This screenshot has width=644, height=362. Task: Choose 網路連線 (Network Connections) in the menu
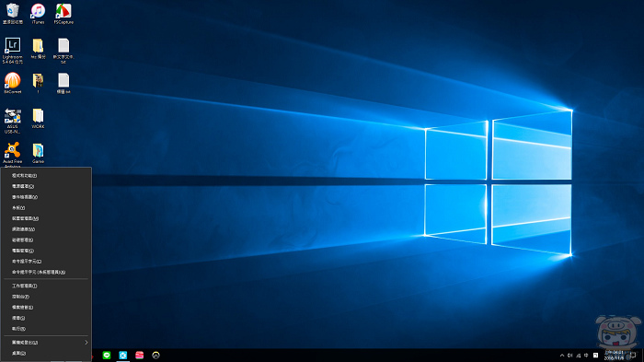(x=46, y=229)
